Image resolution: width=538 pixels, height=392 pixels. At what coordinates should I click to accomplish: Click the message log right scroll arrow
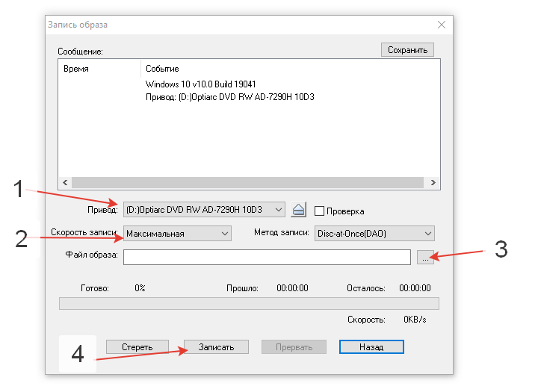433,182
